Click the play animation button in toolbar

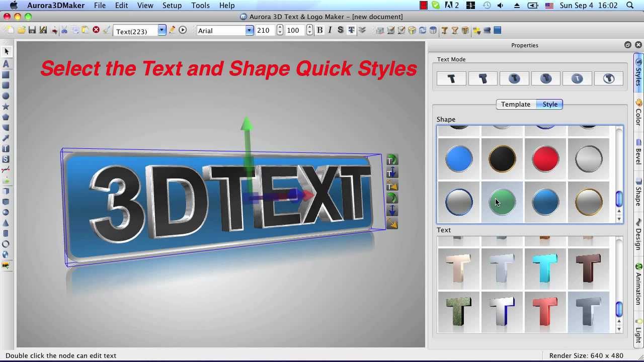point(183,30)
